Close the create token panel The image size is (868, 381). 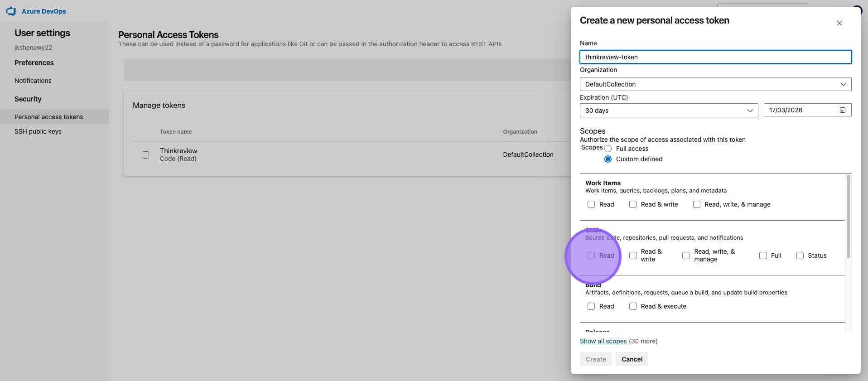(x=839, y=23)
